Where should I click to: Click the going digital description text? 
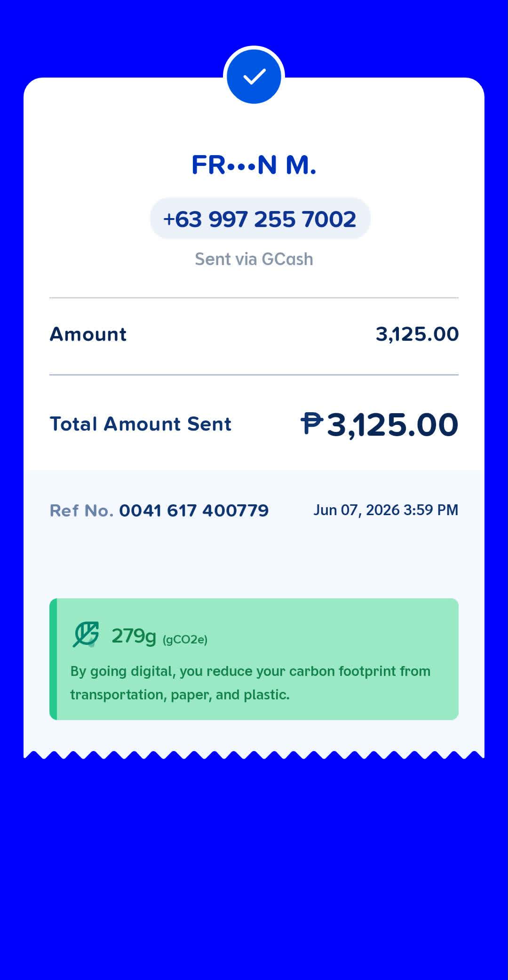point(250,683)
